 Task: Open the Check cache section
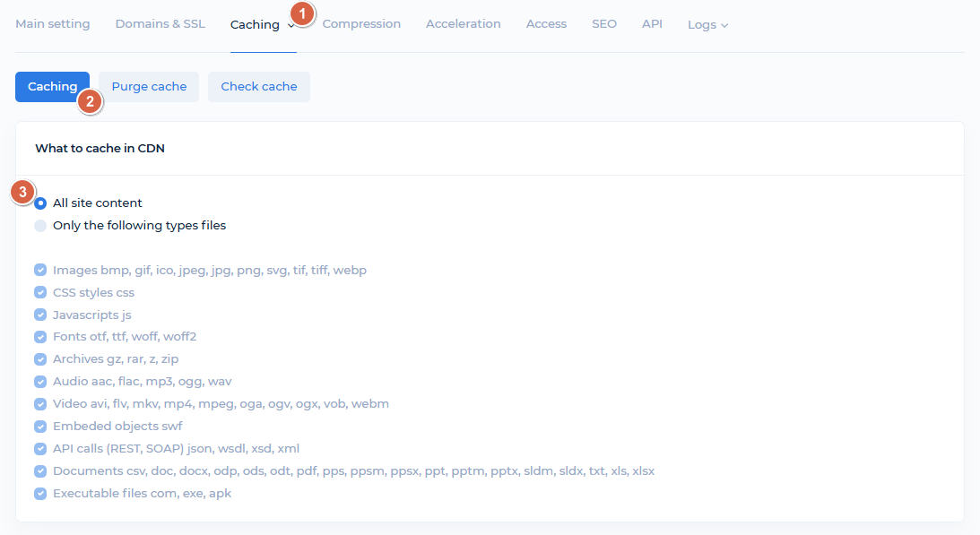[258, 86]
